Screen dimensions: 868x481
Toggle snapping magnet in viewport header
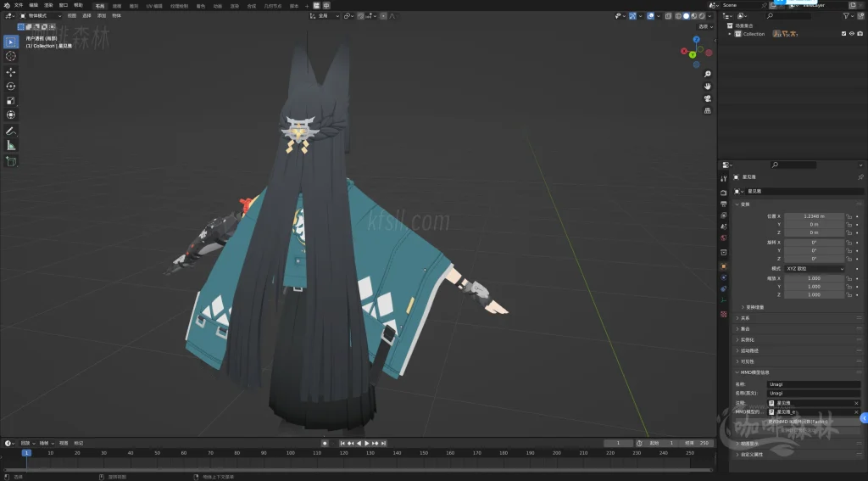361,16
